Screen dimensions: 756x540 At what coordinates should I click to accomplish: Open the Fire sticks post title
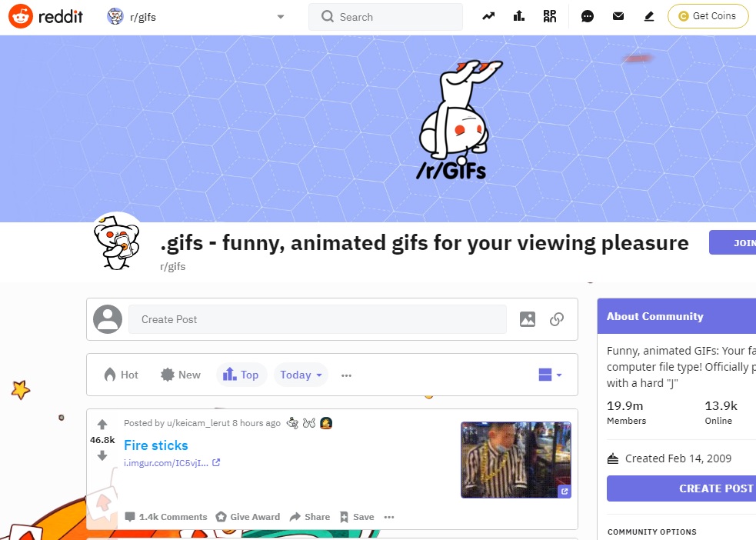tap(155, 445)
